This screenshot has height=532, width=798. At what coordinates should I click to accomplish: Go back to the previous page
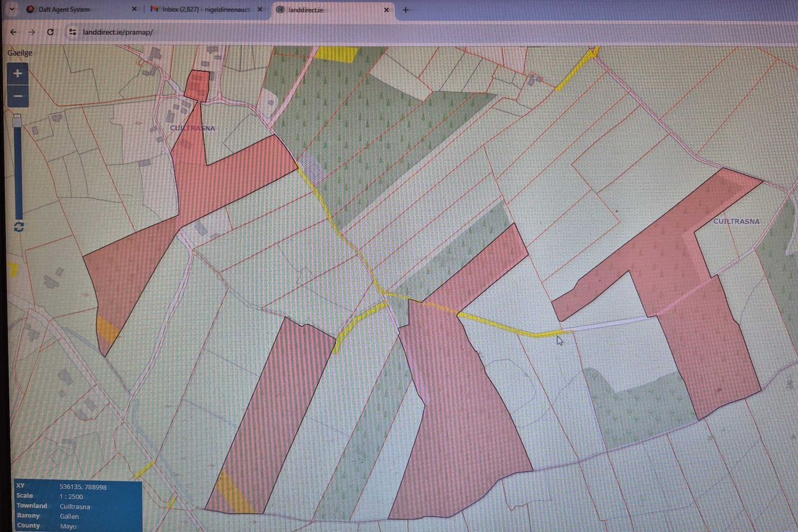tap(13, 32)
